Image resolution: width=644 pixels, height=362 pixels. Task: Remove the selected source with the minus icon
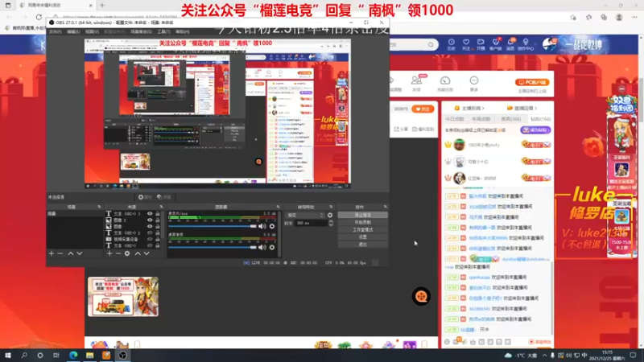point(118,253)
